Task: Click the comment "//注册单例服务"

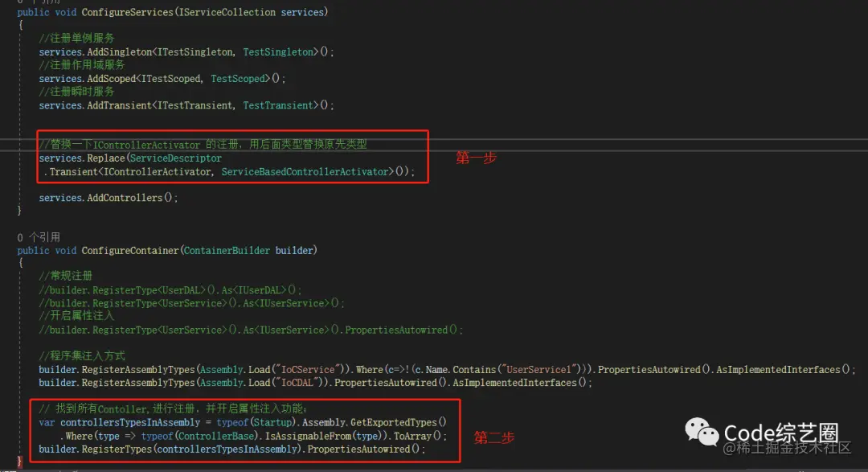Action: [76, 39]
